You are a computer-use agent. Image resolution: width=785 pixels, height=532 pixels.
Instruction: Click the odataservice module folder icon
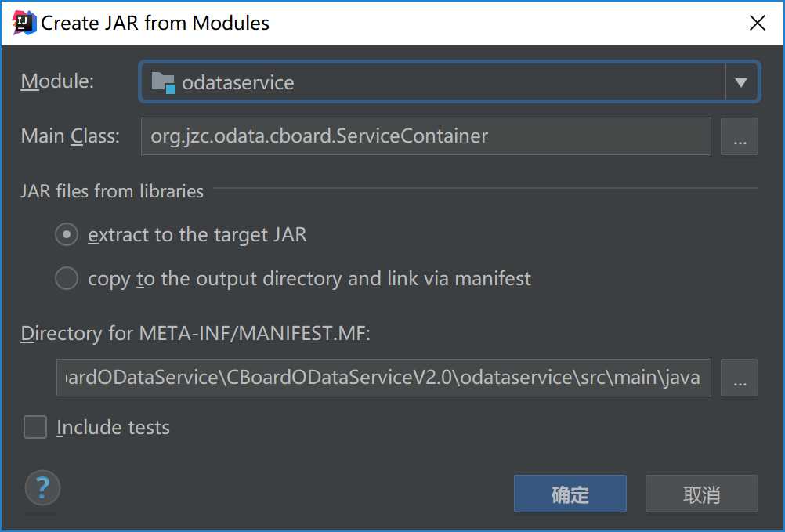tap(163, 82)
